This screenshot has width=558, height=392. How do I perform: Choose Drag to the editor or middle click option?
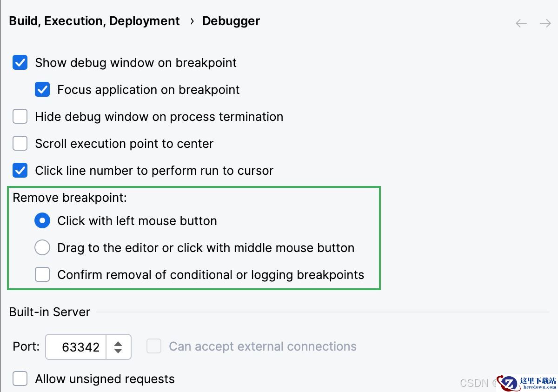click(42, 248)
